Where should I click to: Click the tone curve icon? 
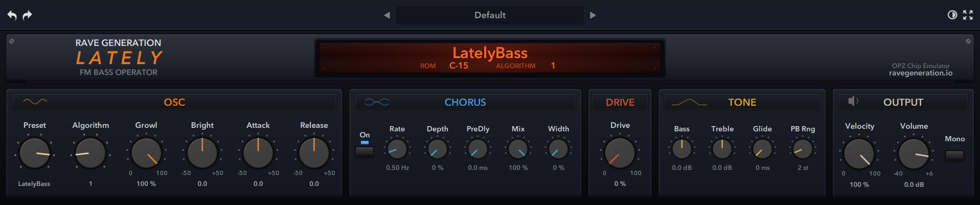689,102
